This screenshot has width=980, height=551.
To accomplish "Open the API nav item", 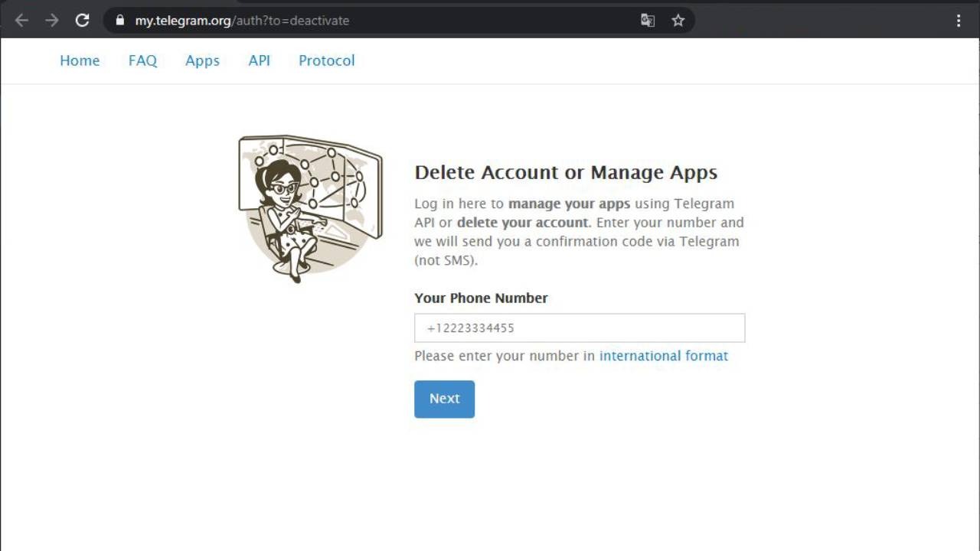I will pos(259,60).
